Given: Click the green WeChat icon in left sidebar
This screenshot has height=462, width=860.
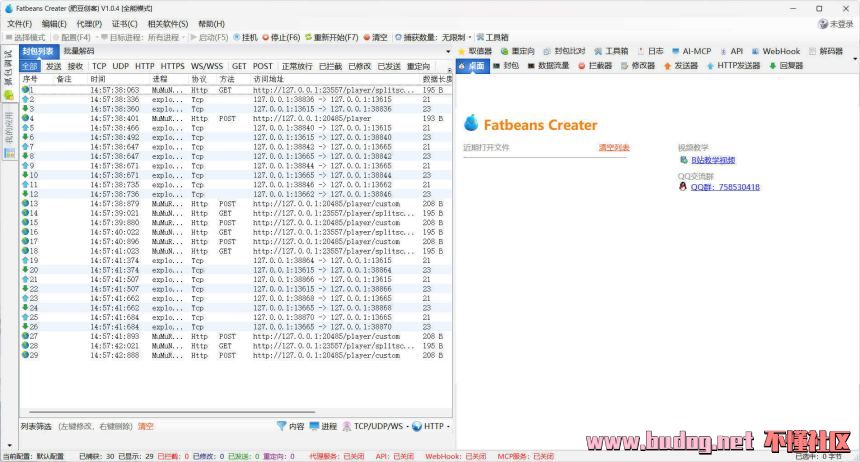Looking at the screenshot, I should (x=9, y=95).
